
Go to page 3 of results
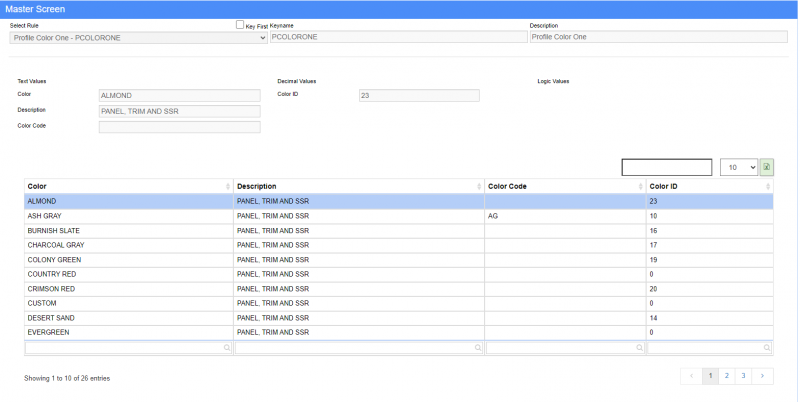(743, 376)
